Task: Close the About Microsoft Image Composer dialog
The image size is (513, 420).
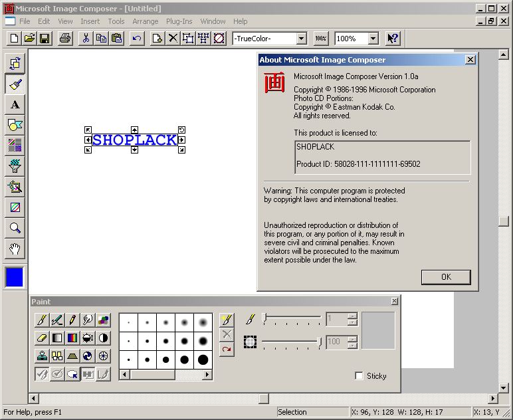Action: tap(470, 60)
